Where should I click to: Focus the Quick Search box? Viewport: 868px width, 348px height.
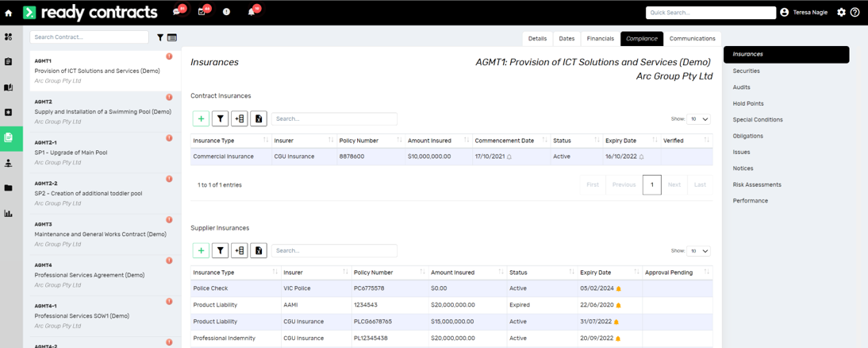(711, 12)
